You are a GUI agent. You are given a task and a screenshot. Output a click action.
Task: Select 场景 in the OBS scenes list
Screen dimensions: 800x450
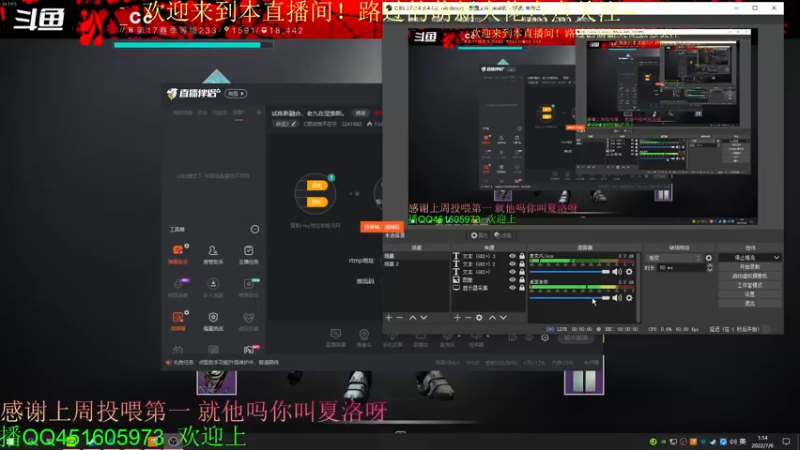point(416,256)
